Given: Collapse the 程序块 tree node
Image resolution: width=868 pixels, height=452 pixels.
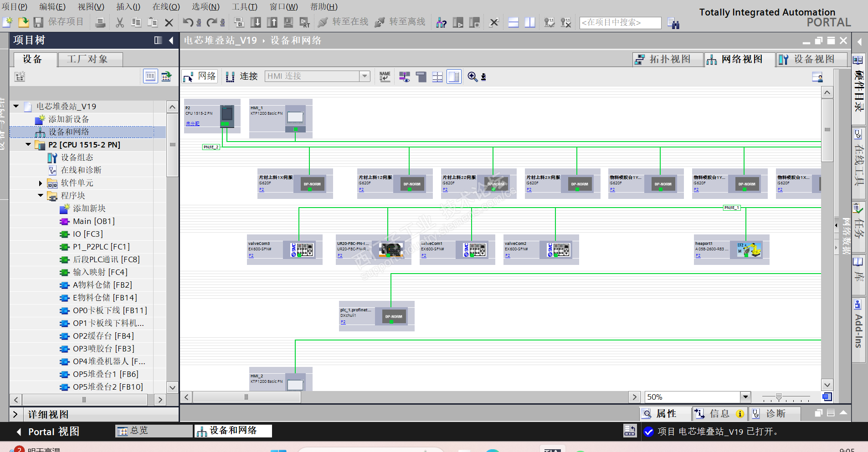Looking at the screenshot, I should pyautogui.click(x=41, y=195).
